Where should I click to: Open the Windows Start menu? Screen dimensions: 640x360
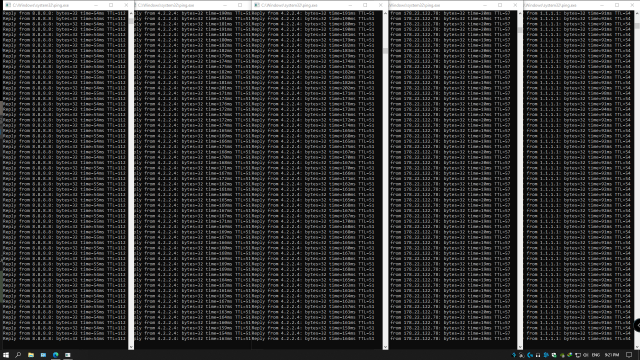tap(6, 355)
